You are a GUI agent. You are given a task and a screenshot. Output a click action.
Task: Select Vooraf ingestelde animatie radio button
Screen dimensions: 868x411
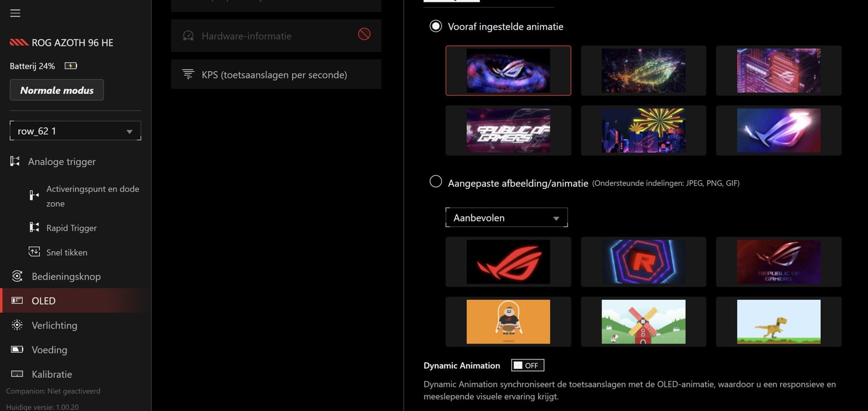435,26
